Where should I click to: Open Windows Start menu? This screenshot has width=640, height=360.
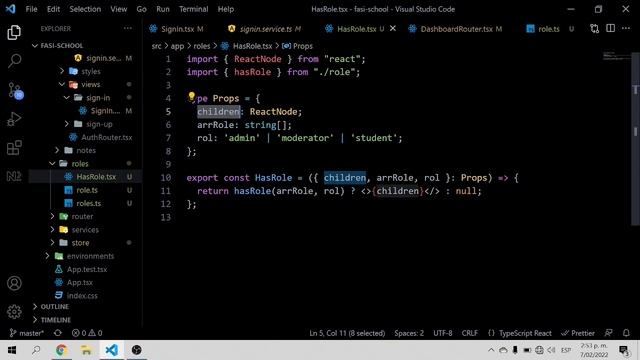(12, 350)
